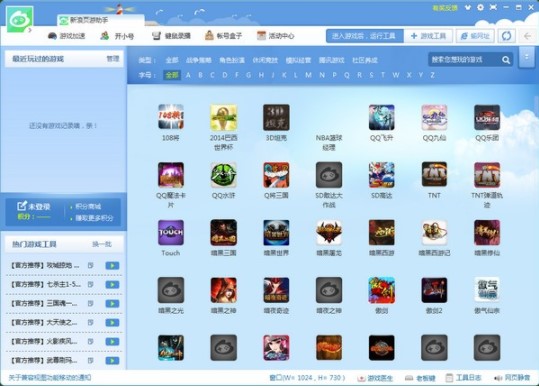This screenshot has width=539, height=388.
Task: Open 游戏加速 game acceleration tool
Action: click(66, 36)
